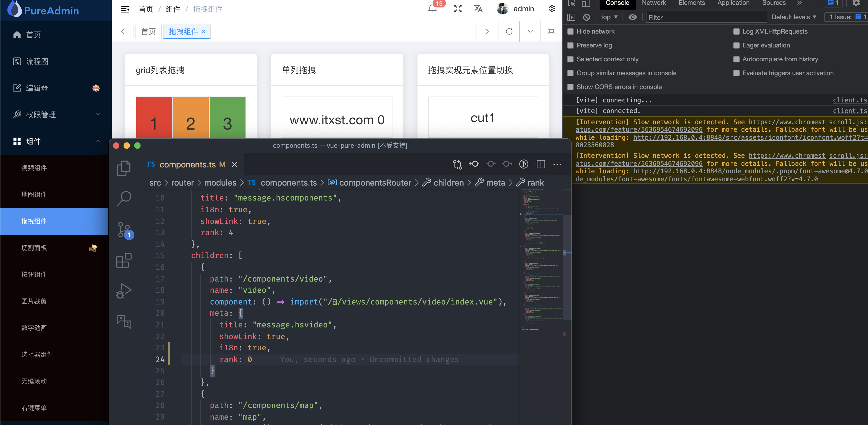Open the Default levels dropdown
This screenshot has width=868, height=425.
pos(794,17)
